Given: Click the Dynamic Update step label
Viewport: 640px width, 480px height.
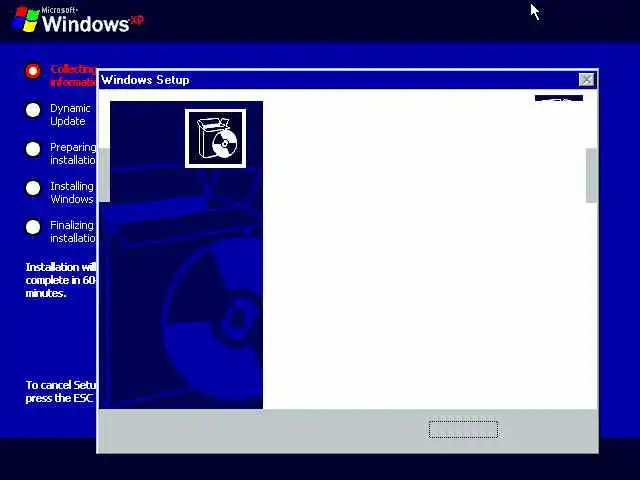Looking at the screenshot, I should tap(70, 115).
